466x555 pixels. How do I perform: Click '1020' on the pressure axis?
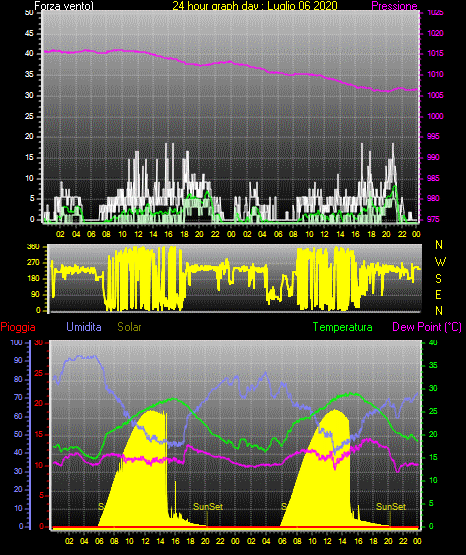coord(435,33)
